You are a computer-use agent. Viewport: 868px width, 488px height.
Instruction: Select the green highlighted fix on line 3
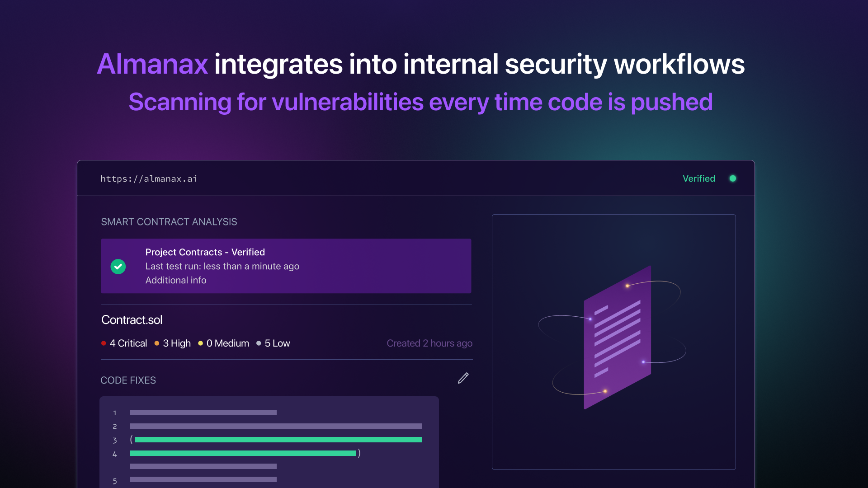tap(278, 439)
